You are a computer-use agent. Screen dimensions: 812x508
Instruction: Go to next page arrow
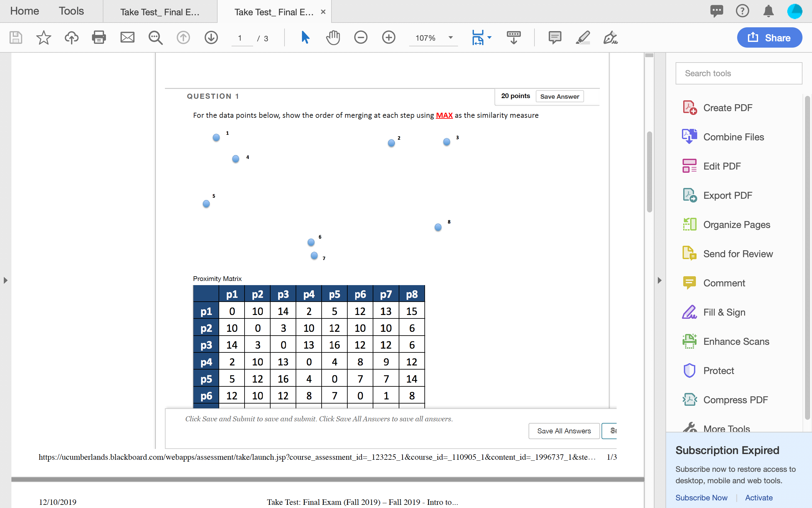coord(211,38)
